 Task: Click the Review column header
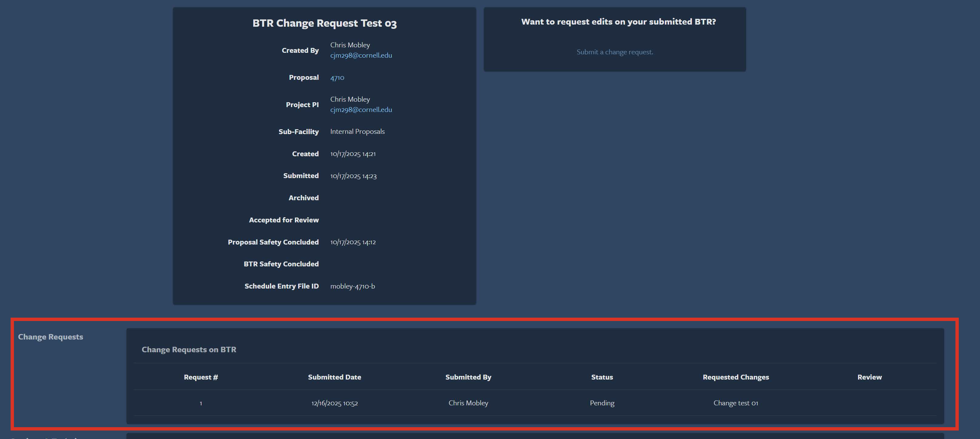click(x=869, y=377)
